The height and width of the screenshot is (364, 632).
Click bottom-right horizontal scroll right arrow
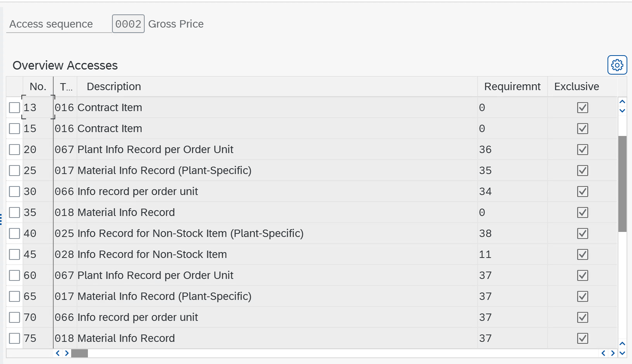(613, 353)
